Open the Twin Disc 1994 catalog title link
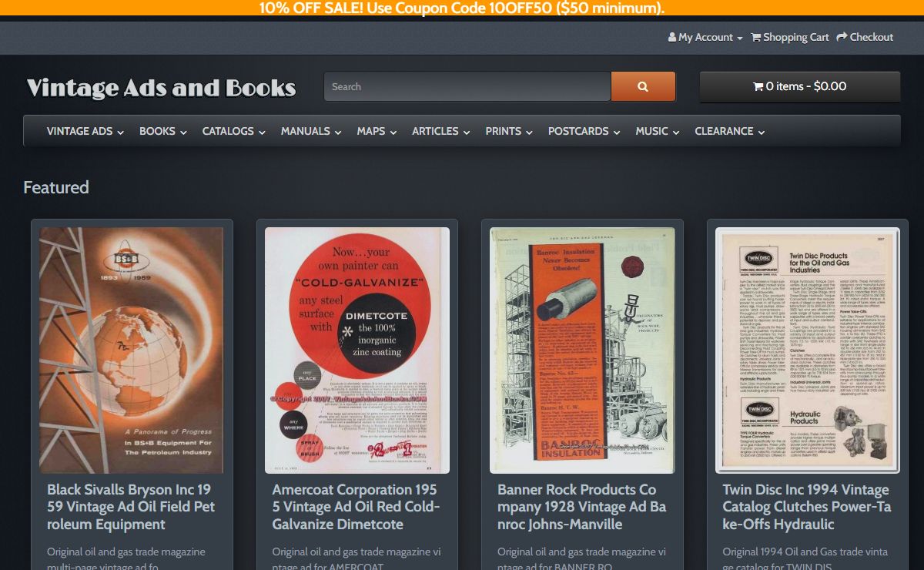 point(806,507)
